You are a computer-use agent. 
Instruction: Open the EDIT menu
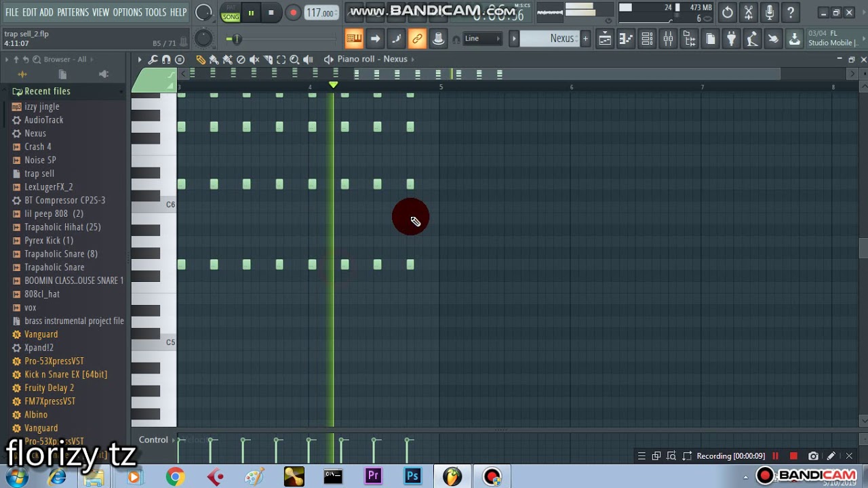(29, 12)
